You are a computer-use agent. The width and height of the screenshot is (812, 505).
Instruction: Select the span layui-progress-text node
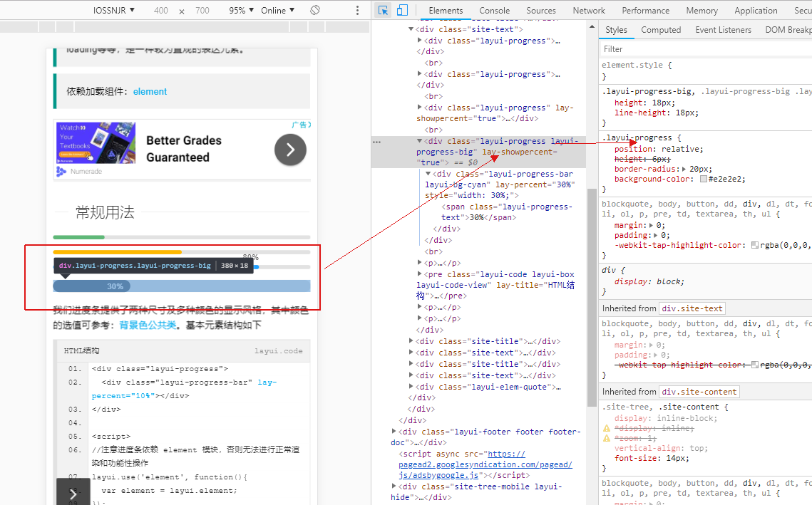pos(506,212)
